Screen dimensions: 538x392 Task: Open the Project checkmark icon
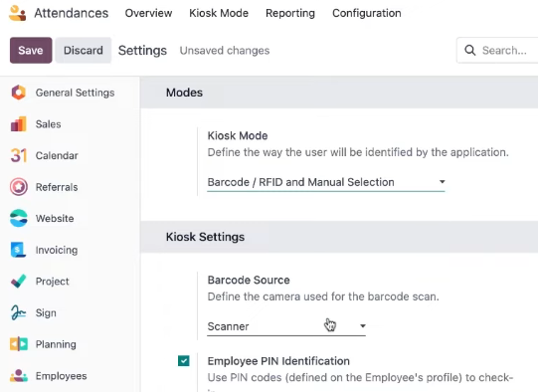tap(19, 282)
